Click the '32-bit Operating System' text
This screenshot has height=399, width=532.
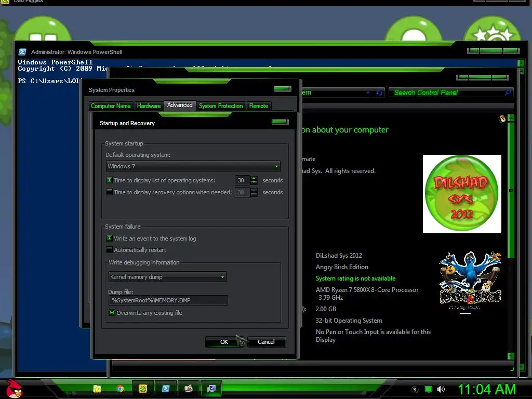[x=349, y=321]
